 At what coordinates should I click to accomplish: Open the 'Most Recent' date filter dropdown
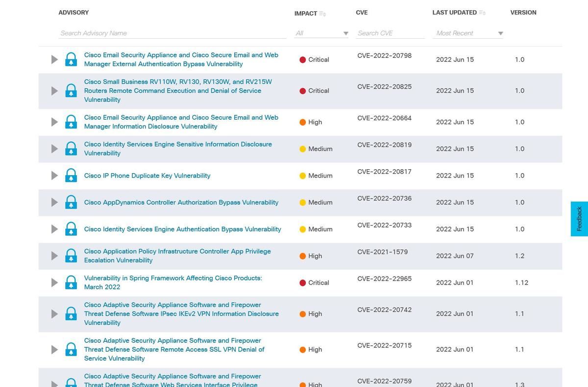pyautogui.click(x=469, y=33)
